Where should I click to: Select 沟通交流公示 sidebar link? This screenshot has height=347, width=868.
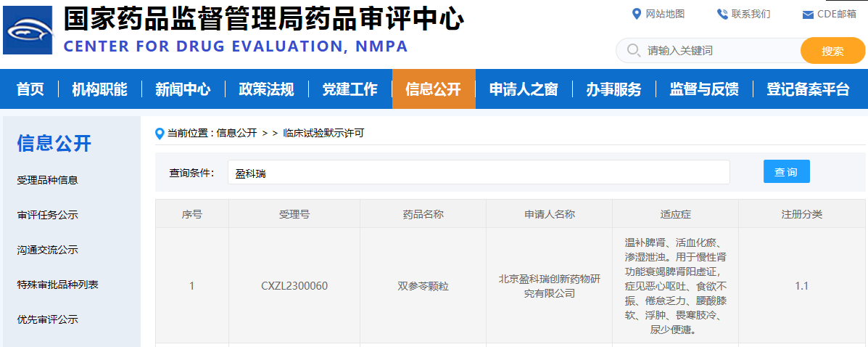[x=47, y=250]
